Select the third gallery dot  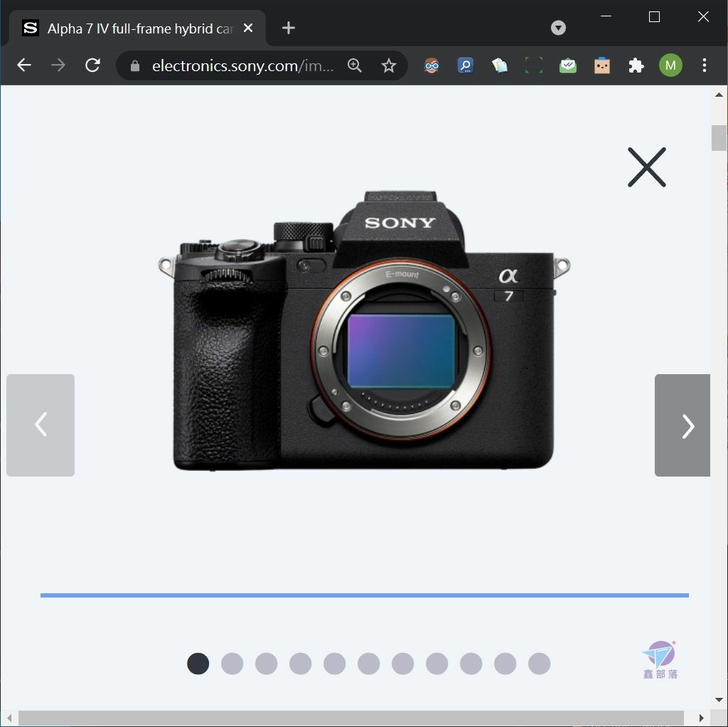tap(267, 664)
